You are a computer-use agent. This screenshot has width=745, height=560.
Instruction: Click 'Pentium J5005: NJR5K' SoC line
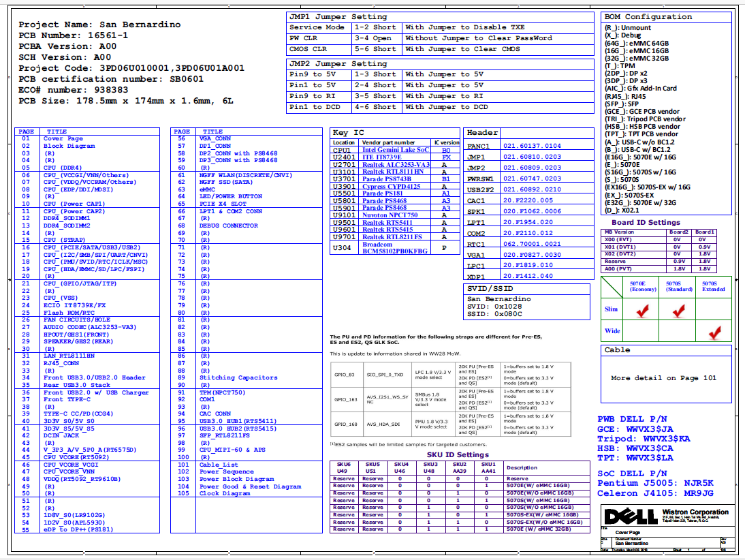[656, 483]
